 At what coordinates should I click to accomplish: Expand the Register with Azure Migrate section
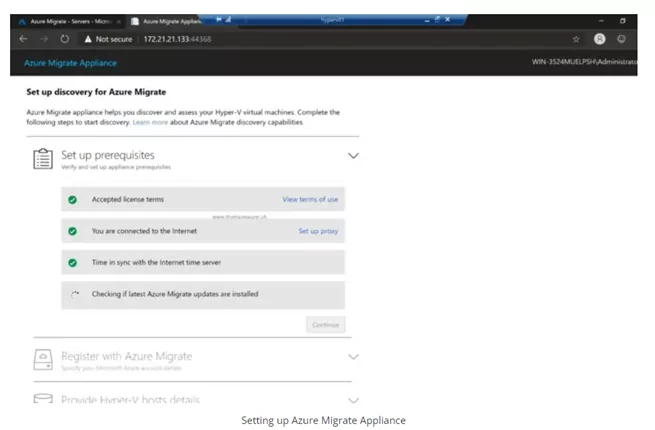tap(353, 357)
